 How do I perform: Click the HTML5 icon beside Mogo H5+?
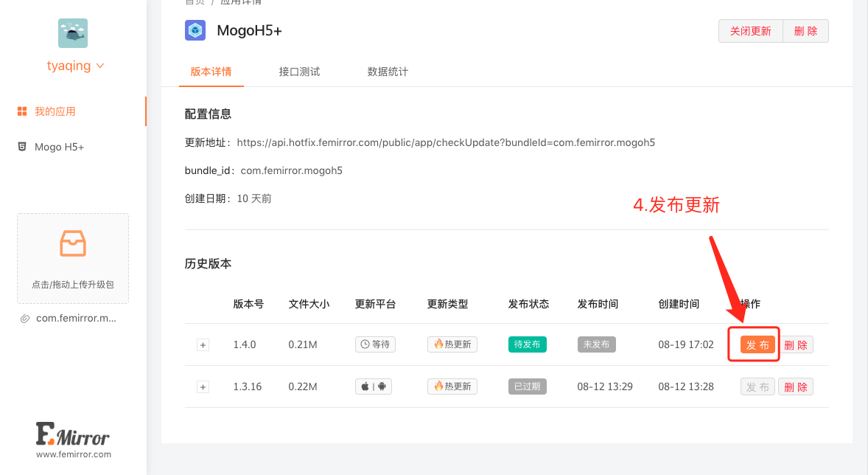[22, 147]
